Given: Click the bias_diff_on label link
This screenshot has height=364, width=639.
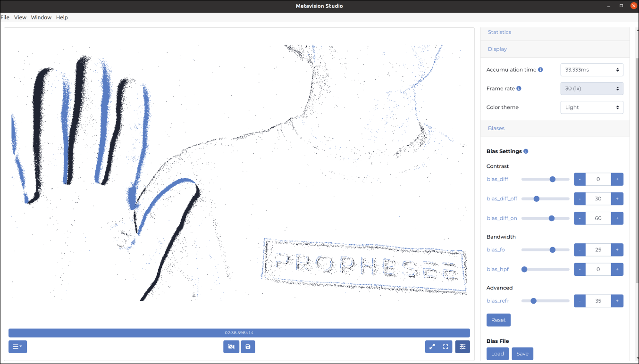Looking at the screenshot, I should click(502, 218).
